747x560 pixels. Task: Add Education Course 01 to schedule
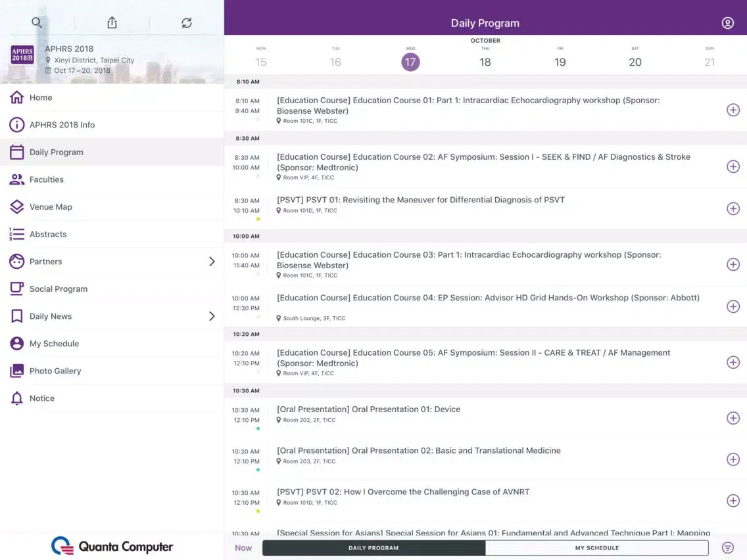733,110
